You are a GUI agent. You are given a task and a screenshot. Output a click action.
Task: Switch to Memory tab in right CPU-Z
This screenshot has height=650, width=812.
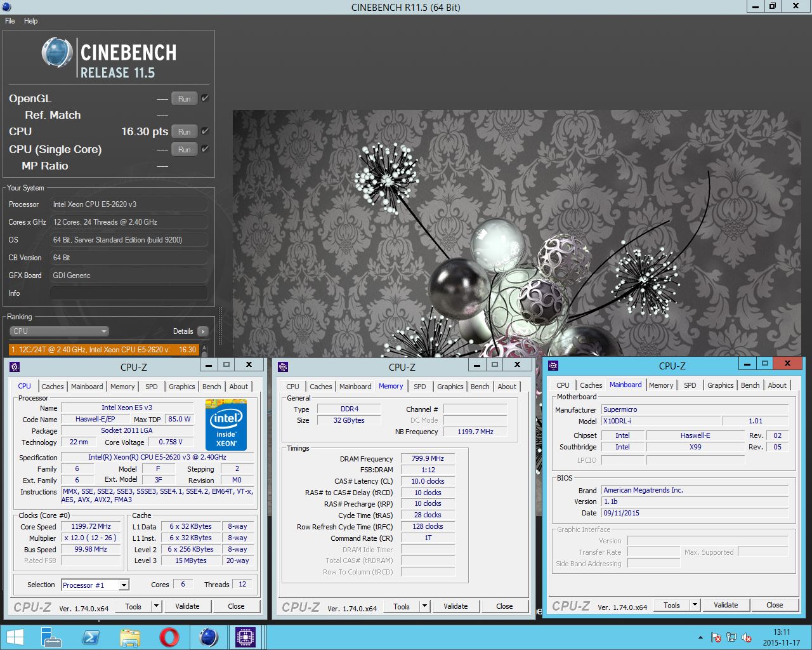point(661,385)
